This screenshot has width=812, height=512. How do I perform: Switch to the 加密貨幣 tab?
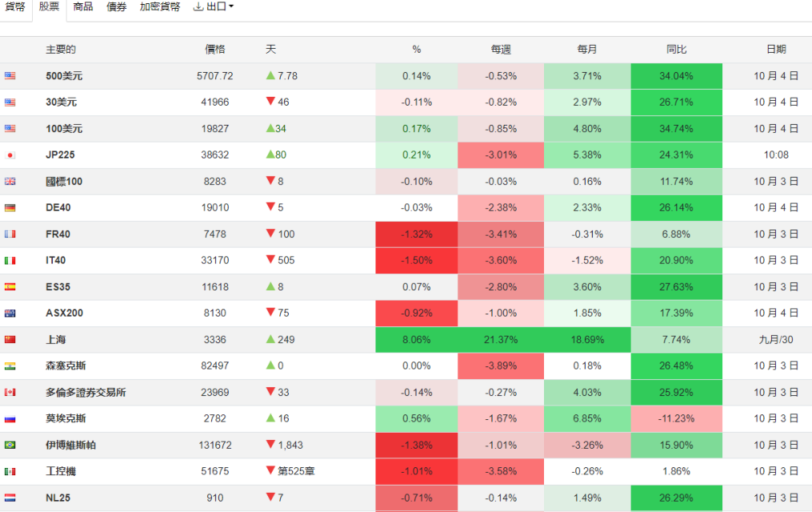tap(160, 6)
